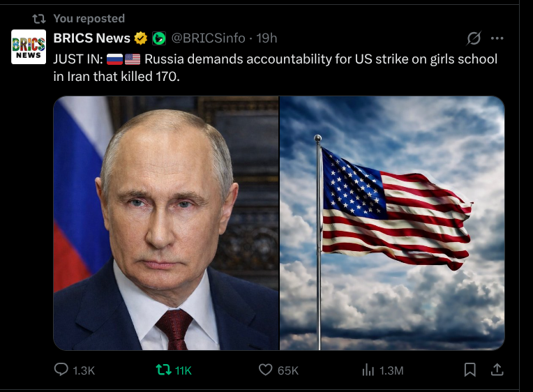533x392 pixels.
Task: Open the share post icon
Action: tap(497, 370)
